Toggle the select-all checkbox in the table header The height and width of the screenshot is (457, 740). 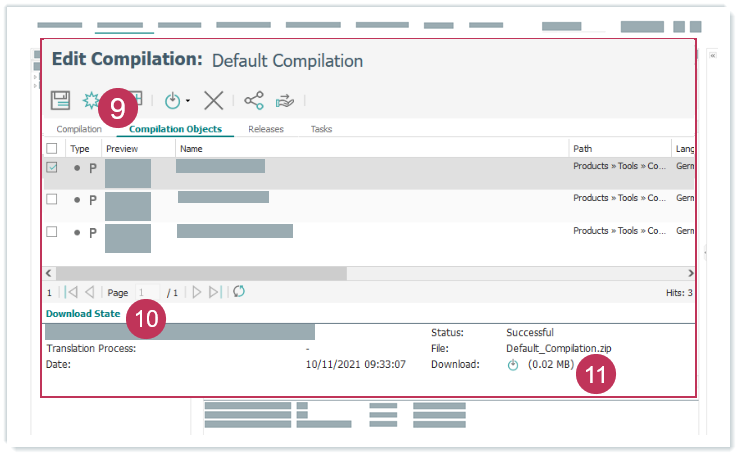pos(52,148)
